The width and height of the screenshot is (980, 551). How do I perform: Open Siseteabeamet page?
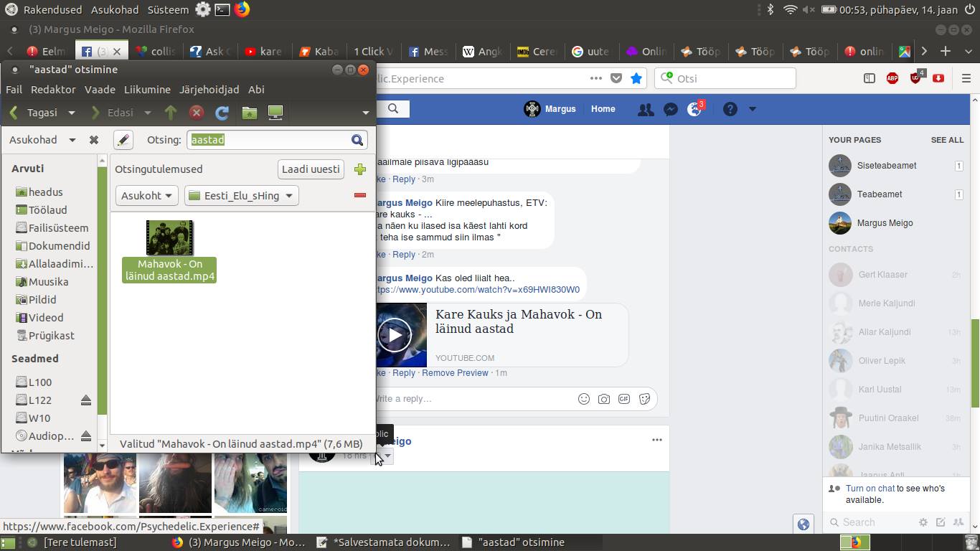(x=887, y=166)
